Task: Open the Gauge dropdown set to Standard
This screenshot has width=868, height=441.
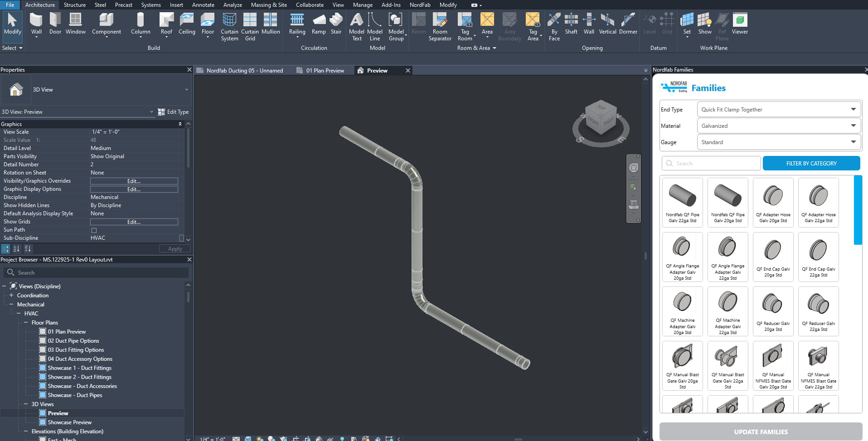Action: click(778, 142)
